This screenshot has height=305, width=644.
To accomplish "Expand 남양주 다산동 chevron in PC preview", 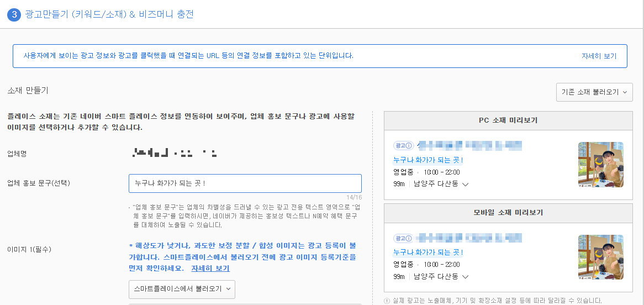I will pos(466,185).
